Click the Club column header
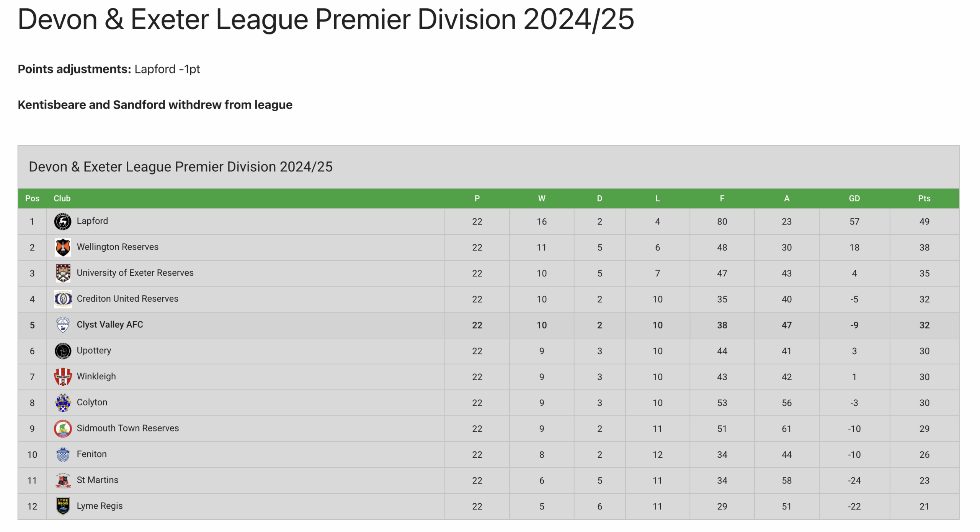Screen dimensions: 980x532 [x=62, y=198]
